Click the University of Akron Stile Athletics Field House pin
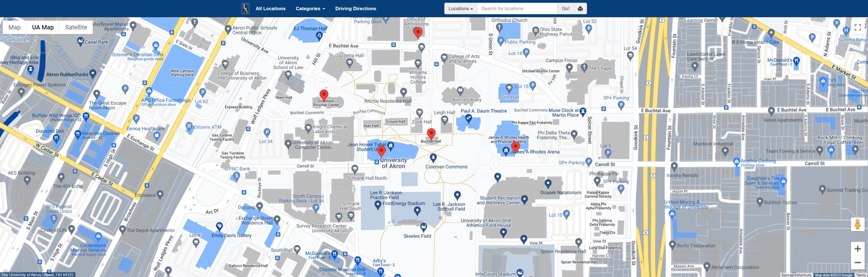The width and height of the screenshot is (868, 277). [503, 232]
